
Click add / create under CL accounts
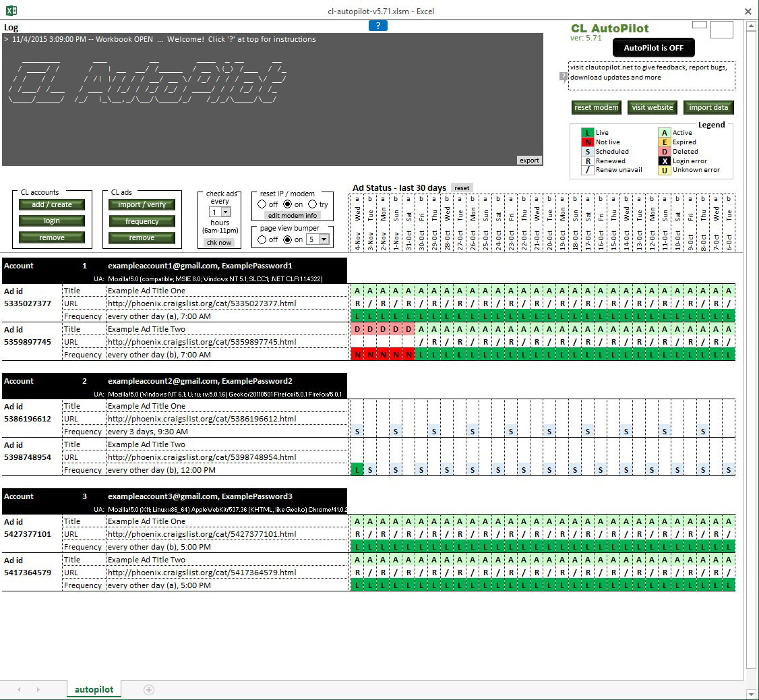(x=52, y=204)
